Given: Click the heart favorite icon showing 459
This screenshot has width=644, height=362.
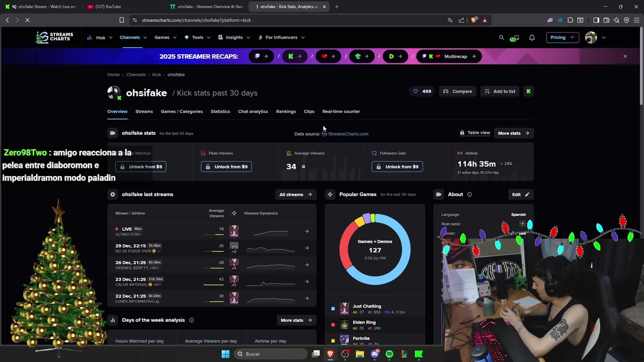Looking at the screenshot, I should coord(423,92).
